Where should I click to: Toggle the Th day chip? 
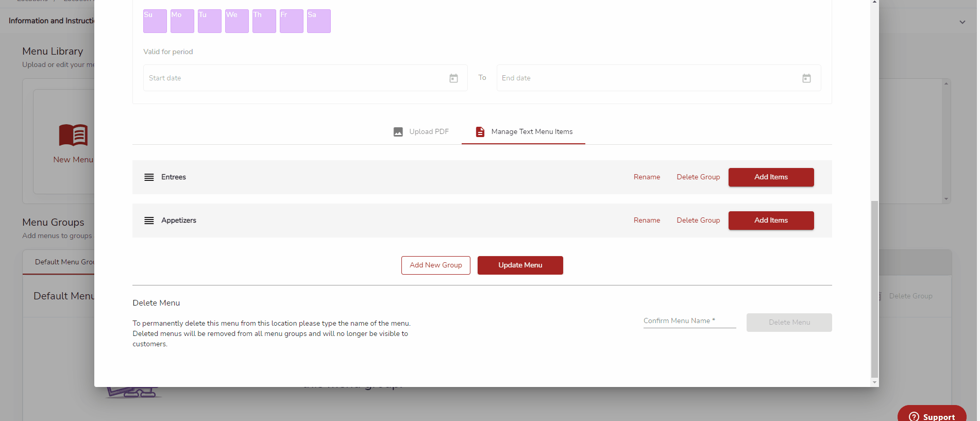(x=264, y=21)
